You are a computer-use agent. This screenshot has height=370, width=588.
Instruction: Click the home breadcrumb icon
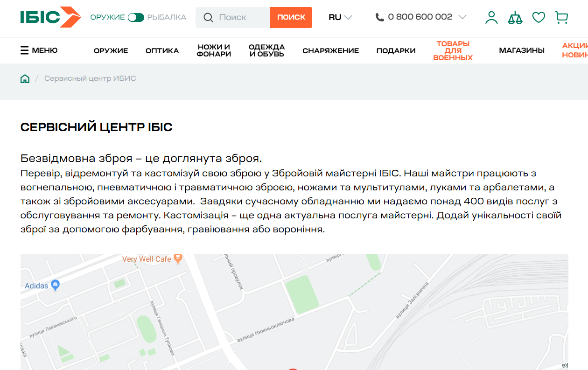[25, 78]
